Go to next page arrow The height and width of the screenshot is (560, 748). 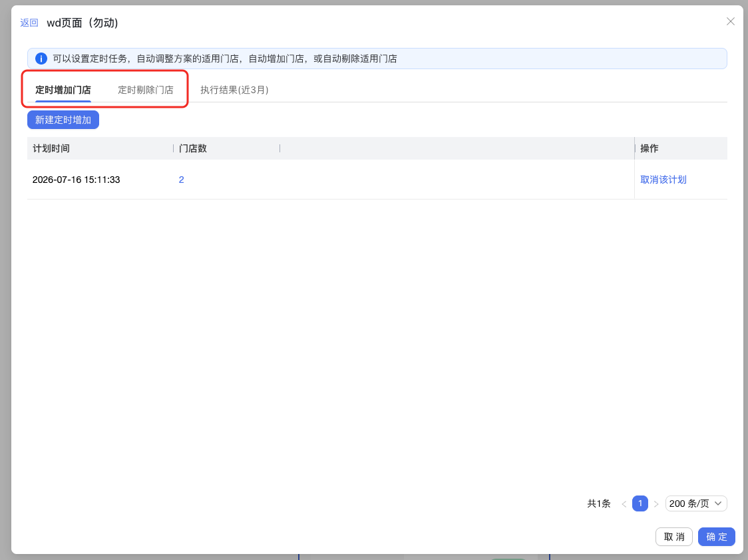click(656, 503)
